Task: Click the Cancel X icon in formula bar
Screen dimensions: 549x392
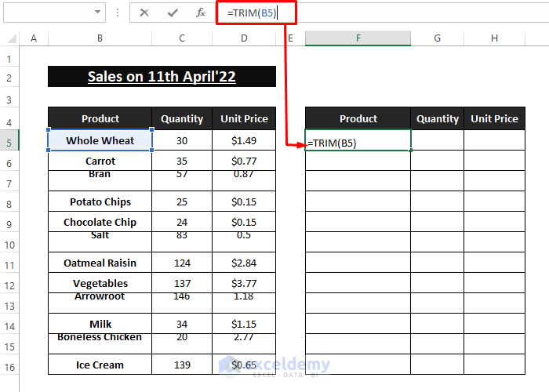Action: [144, 13]
